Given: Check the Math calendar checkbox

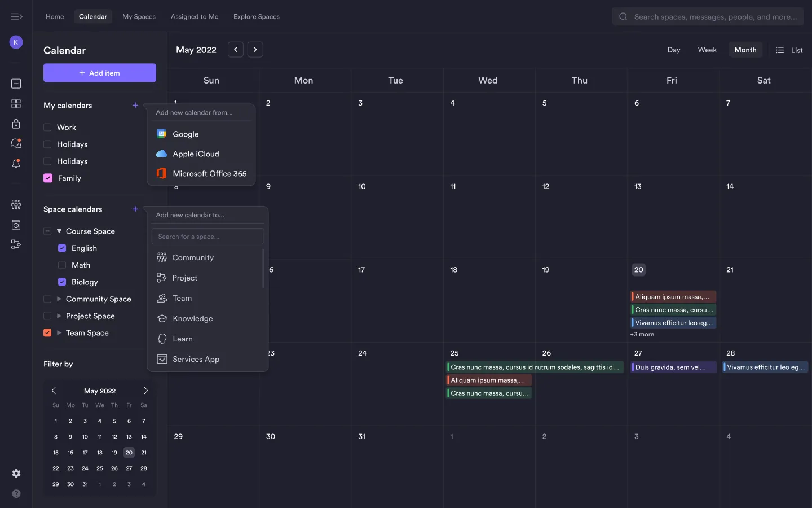Looking at the screenshot, I should (x=62, y=265).
